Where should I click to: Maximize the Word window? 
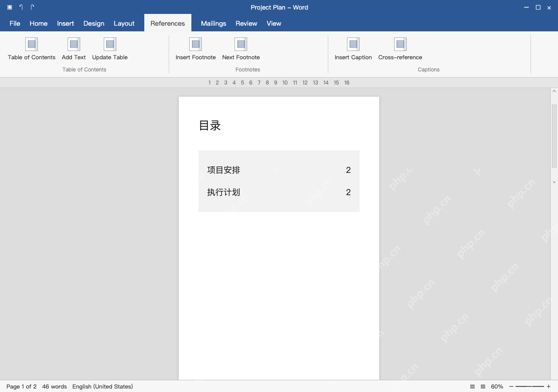click(x=538, y=7)
